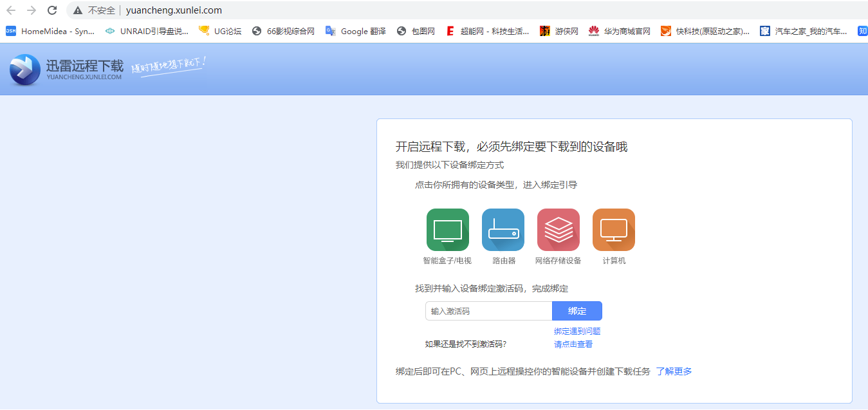Click the activation code input field
This screenshot has width=868, height=410.
488,311
